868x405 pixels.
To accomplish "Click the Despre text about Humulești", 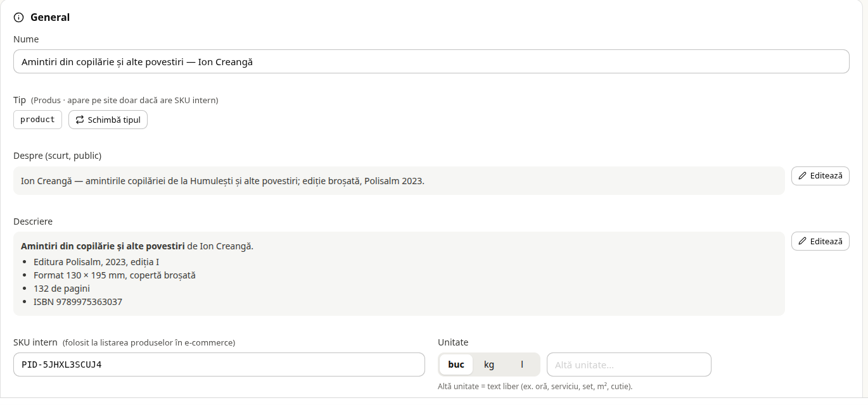I will (222, 181).
